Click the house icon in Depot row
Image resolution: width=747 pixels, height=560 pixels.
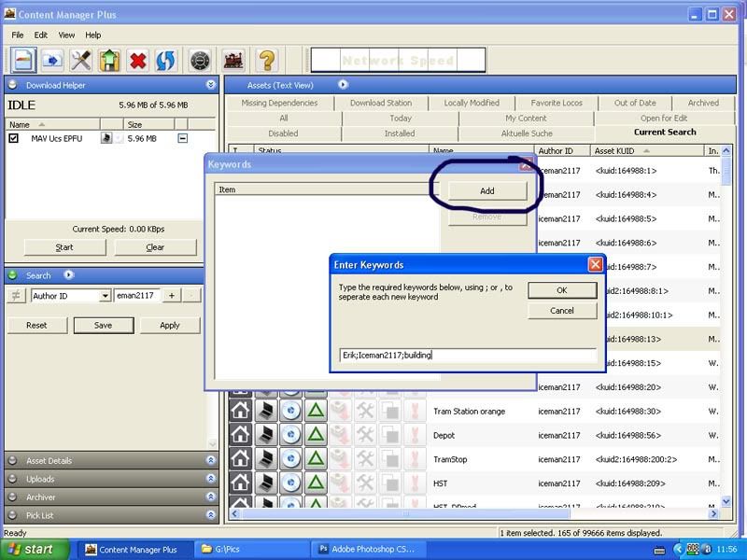pyautogui.click(x=241, y=434)
